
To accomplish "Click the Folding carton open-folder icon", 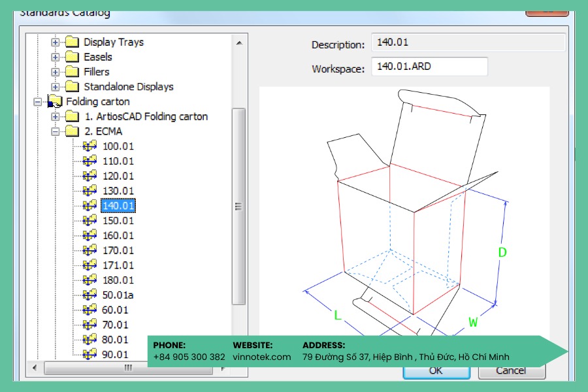I will coord(55,101).
